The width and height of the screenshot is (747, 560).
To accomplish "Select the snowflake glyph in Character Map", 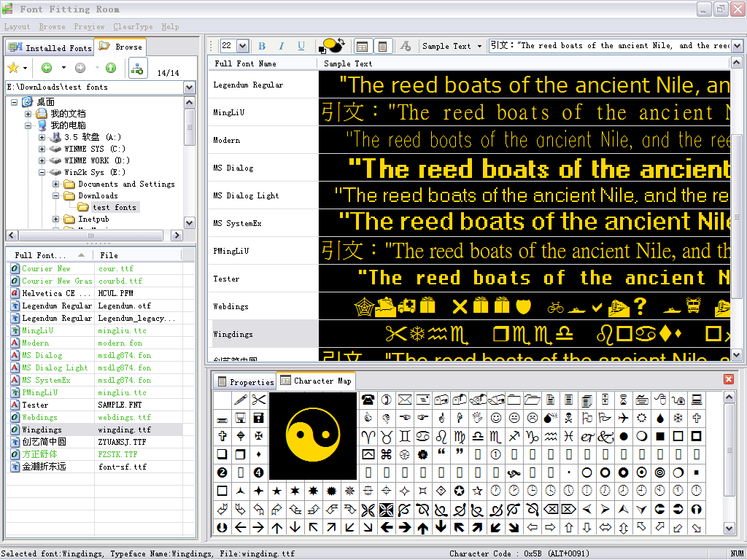I will coord(678,418).
